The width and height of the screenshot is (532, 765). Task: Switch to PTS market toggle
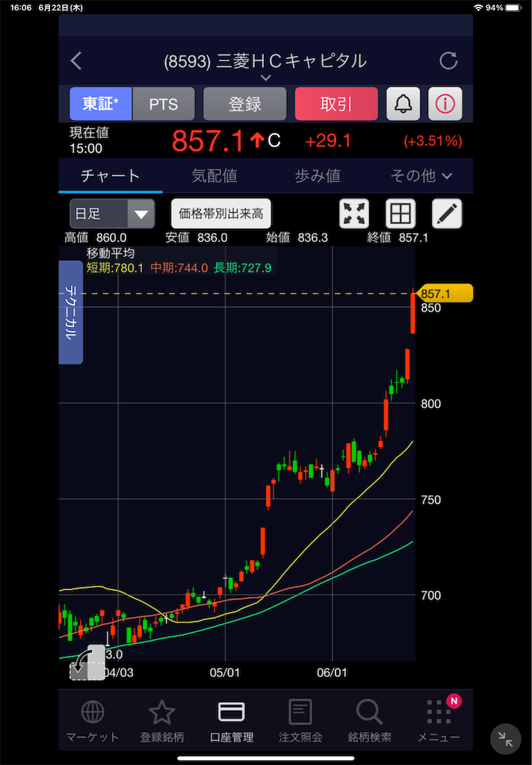[x=164, y=104]
